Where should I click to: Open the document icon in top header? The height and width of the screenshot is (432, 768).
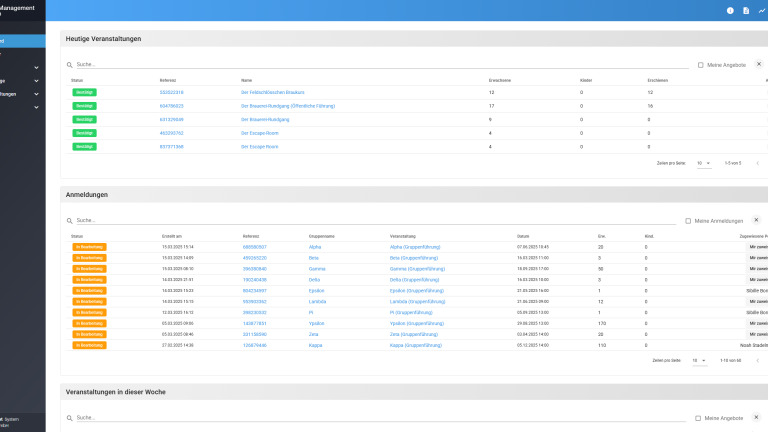746,10
